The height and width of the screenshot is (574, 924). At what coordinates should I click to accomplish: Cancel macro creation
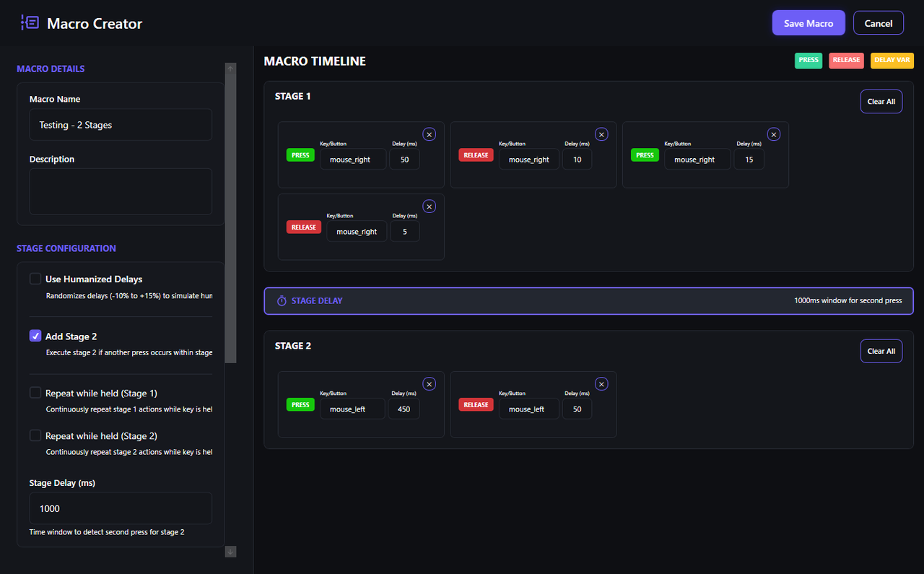click(879, 23)
